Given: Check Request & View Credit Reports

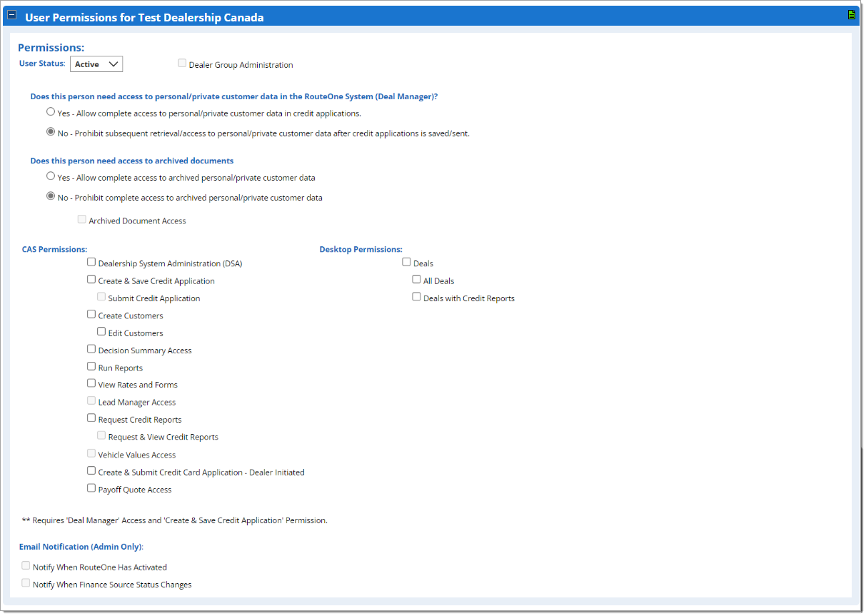Looking at the screenshot, I should click(101, 436).
